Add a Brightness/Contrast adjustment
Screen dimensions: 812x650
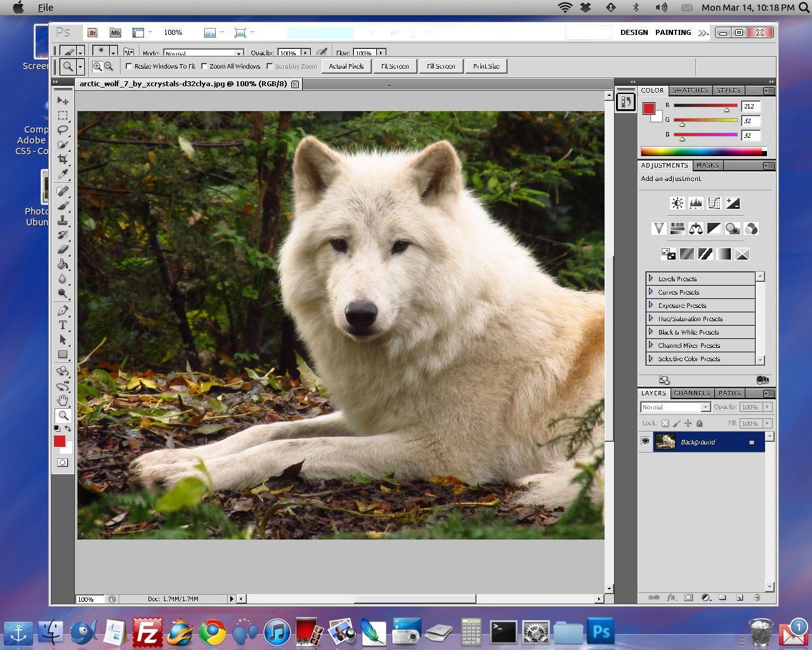click(678, 203)
